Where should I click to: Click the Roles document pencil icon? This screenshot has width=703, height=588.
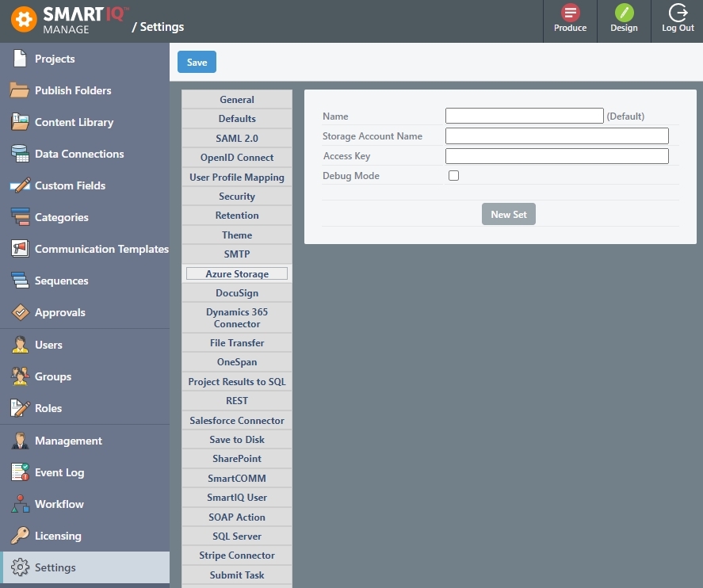[x=20, y=408]
